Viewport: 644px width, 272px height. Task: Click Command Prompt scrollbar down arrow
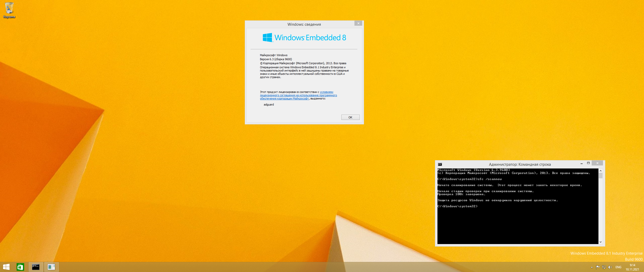click(601, 242)
